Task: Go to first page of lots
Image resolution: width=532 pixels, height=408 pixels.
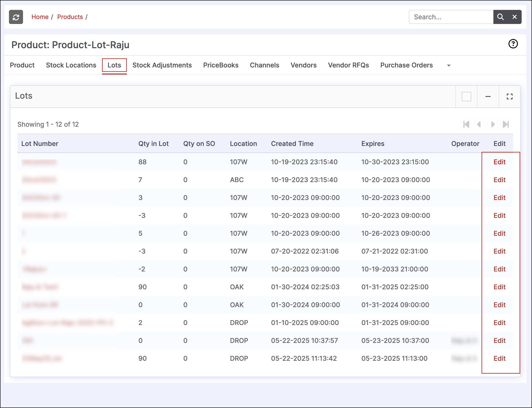Action: [x=466, y=124]
